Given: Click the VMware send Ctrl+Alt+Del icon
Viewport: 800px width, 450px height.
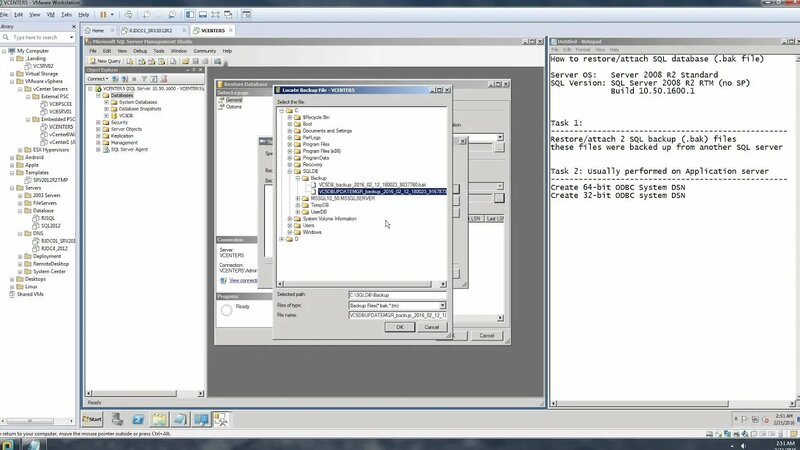Looking at the screenshot, I should click(129, 15).
